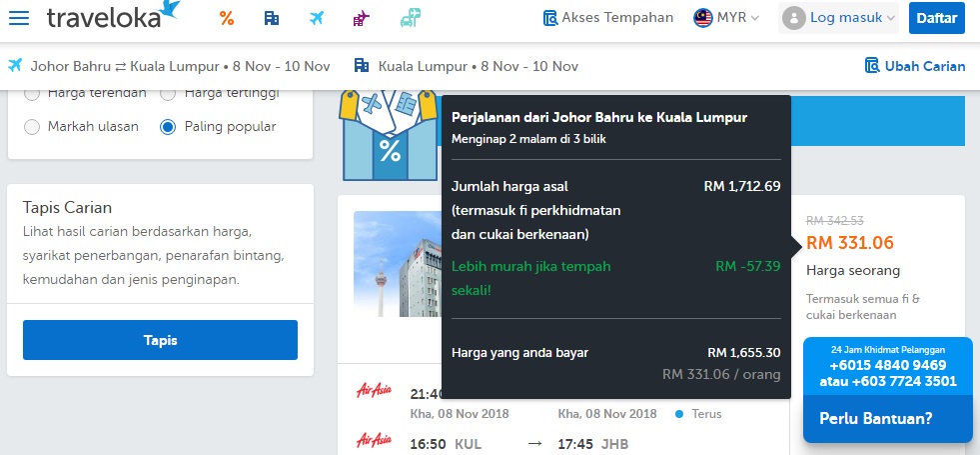Select Harga tertinggi sort option
The width and height of the screenshot is (980, 455).
pos(168,94)
